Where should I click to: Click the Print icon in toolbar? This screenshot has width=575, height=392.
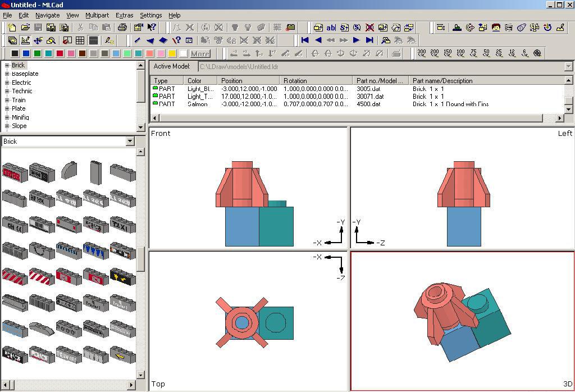click(x=122, y=28)
